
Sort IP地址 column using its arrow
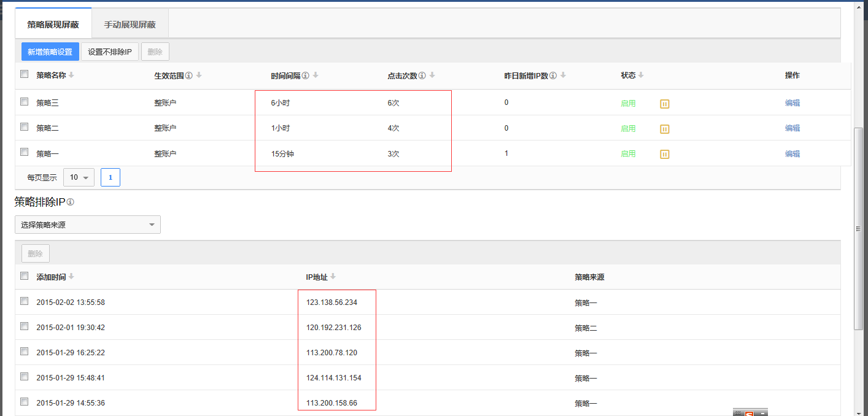(333, 276)
